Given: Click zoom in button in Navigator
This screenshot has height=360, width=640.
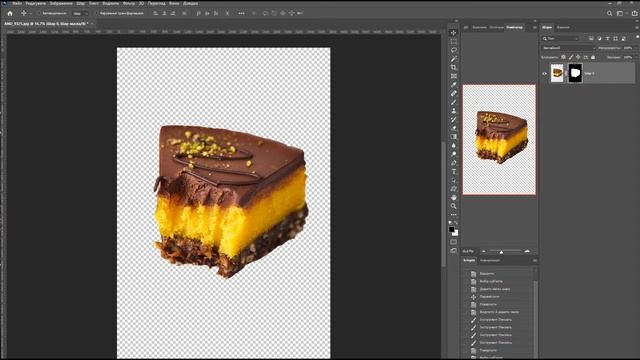Looking at the screenshot, I should (x=527, y=251).
